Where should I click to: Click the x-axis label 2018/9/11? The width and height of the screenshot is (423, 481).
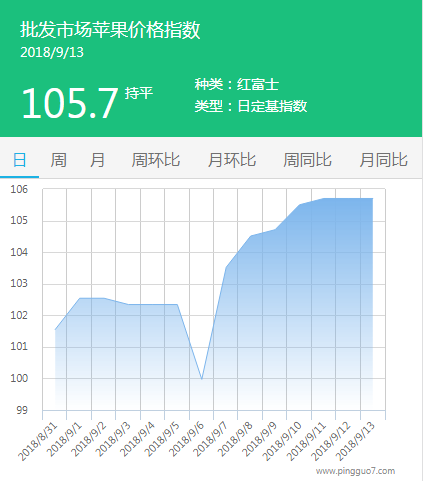307,441
